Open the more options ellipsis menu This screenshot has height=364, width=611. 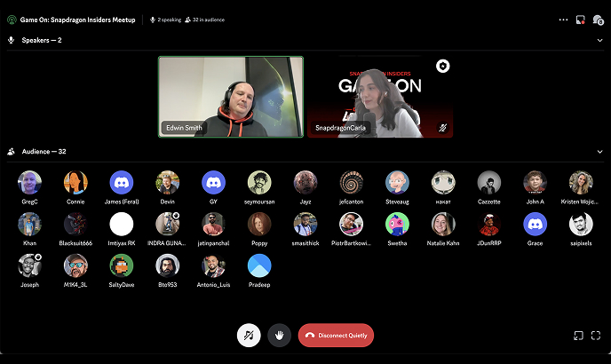[563, 20]
